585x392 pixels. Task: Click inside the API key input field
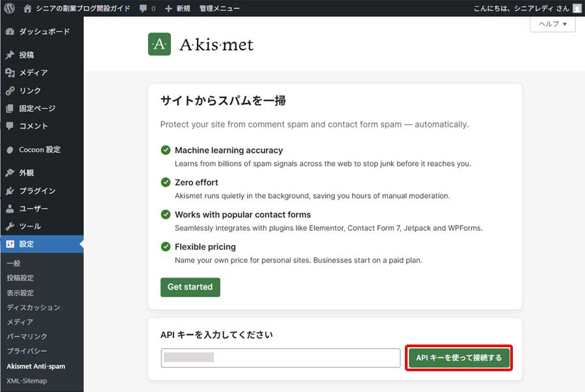[279, 358]
